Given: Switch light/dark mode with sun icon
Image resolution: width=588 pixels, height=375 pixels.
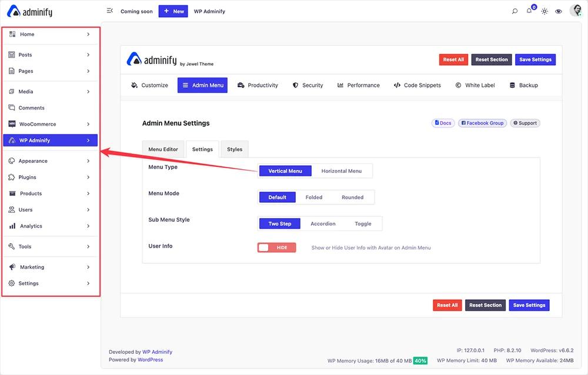Looking at the screenshot, I should pyautogui.click(x=544, y=11).
